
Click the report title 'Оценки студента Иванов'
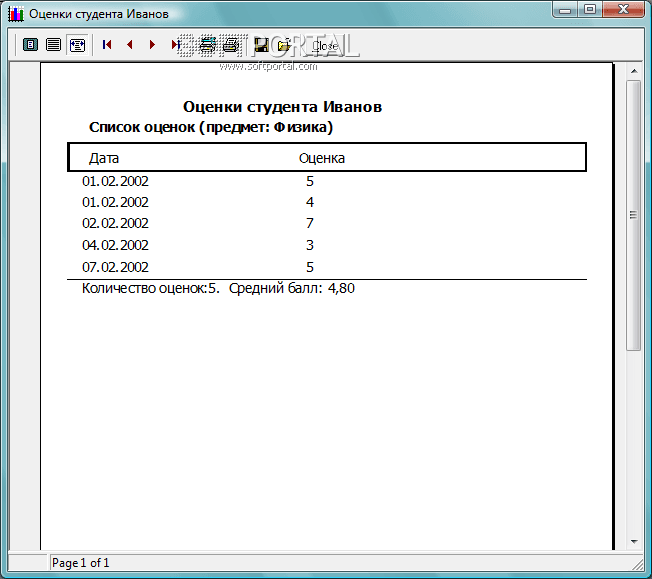pos(282,107)
